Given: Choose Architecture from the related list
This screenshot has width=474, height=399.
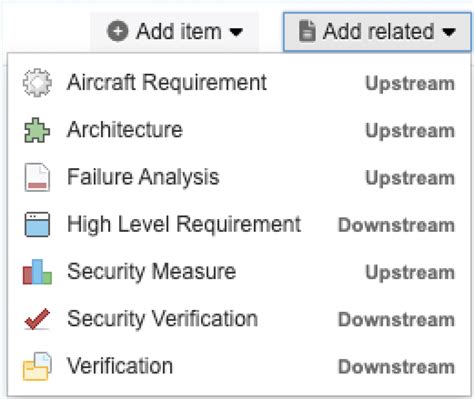Looking at the screenshot, I should click(x=239, y=130).
